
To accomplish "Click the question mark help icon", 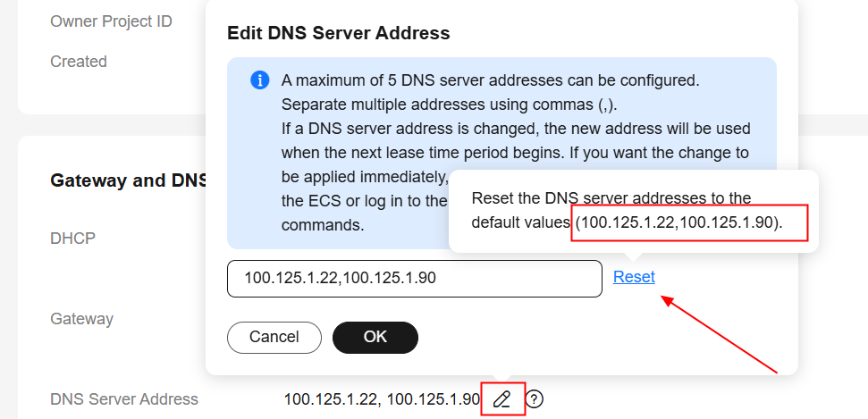I will coord(535,398).
